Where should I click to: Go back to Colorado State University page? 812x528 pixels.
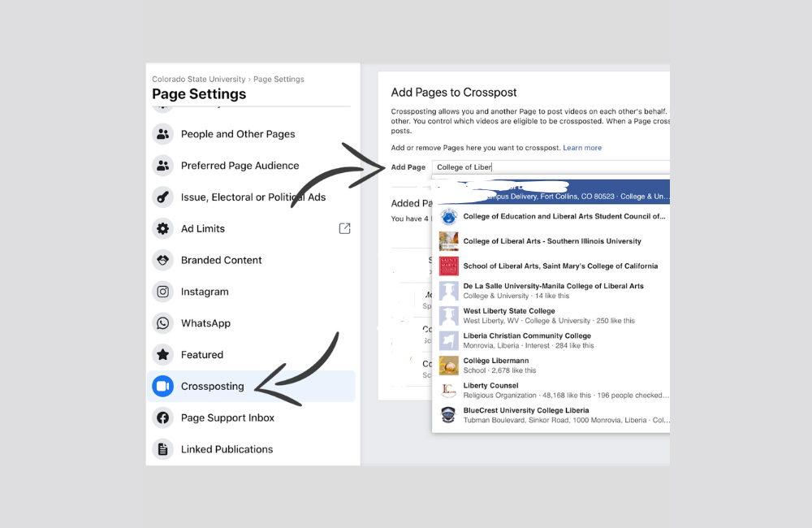pyautogui.click(x=198, y=80)
